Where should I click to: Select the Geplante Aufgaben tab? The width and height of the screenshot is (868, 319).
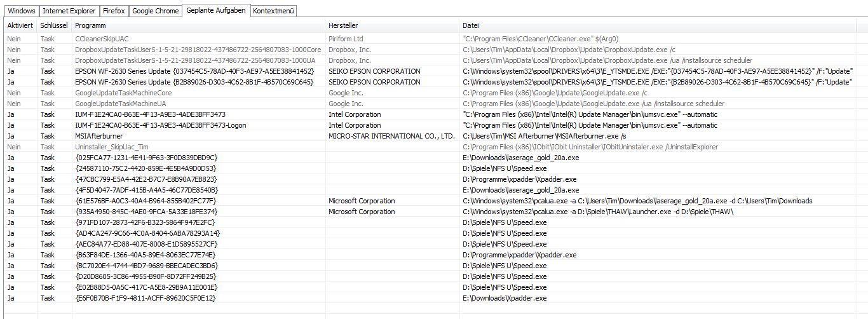pos(215,11)
